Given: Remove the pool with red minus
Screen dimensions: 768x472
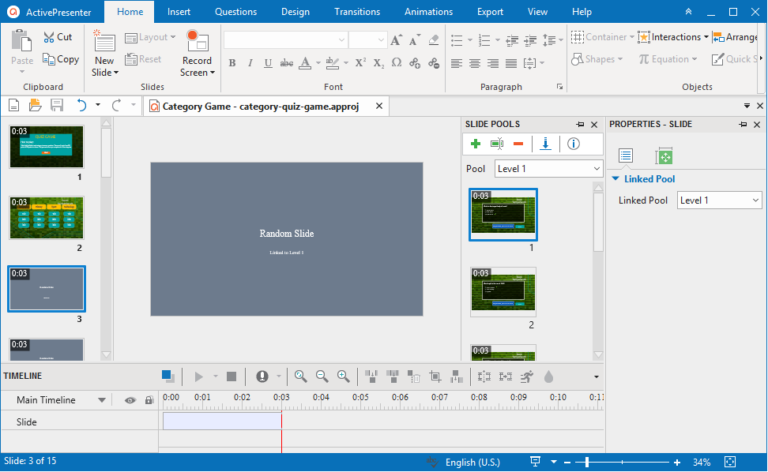Looking at the screenshot, I should pos(518,144).
